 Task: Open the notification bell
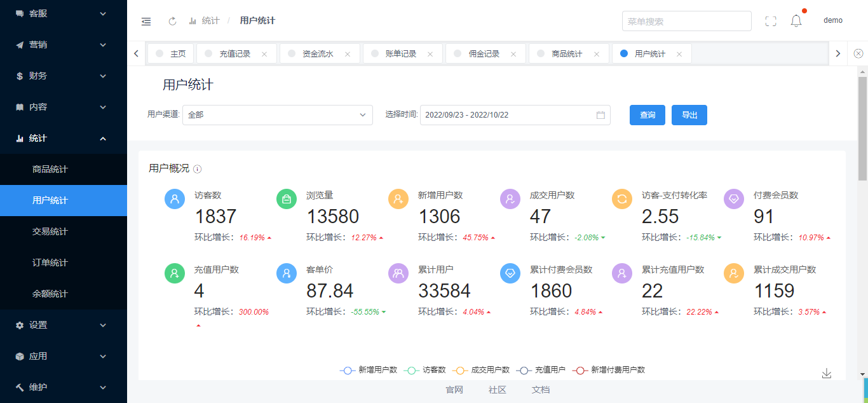point(796,21)
